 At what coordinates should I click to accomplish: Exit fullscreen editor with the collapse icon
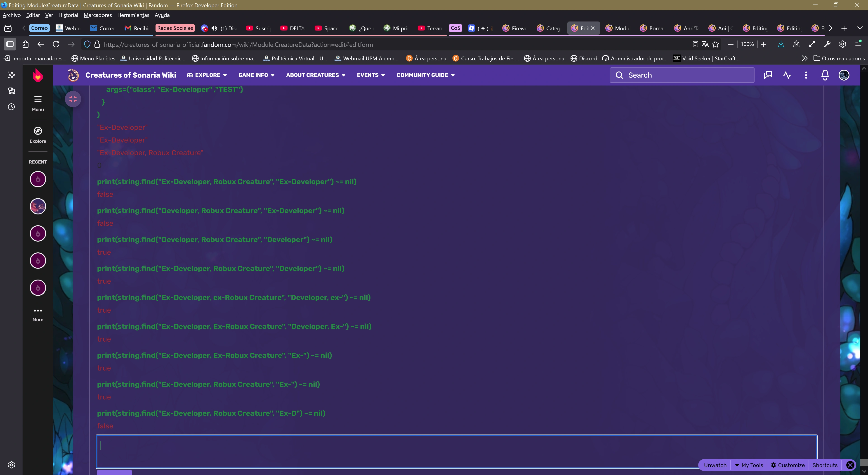pyautogui.click(x=73, y=99)
